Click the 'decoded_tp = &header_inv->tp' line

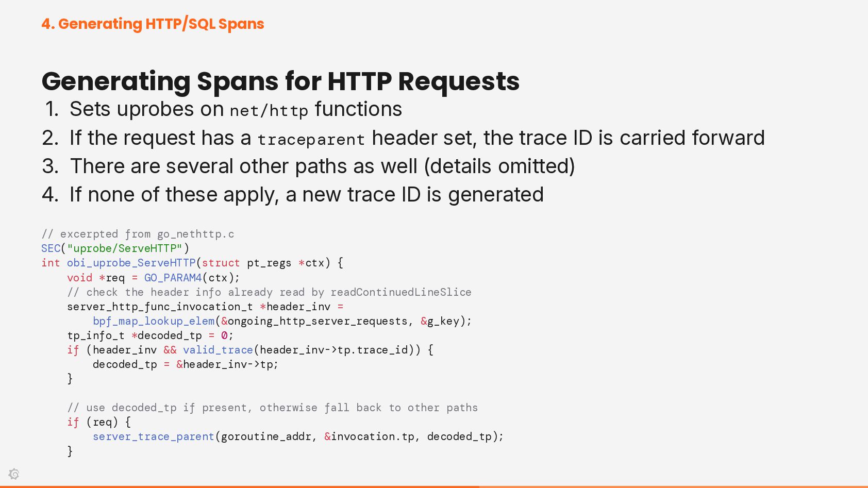pyautogui.click(x=186, y=364)
